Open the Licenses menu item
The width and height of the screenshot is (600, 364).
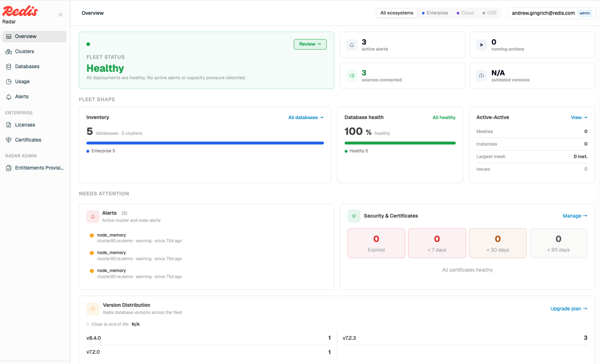tap(34, 125)
